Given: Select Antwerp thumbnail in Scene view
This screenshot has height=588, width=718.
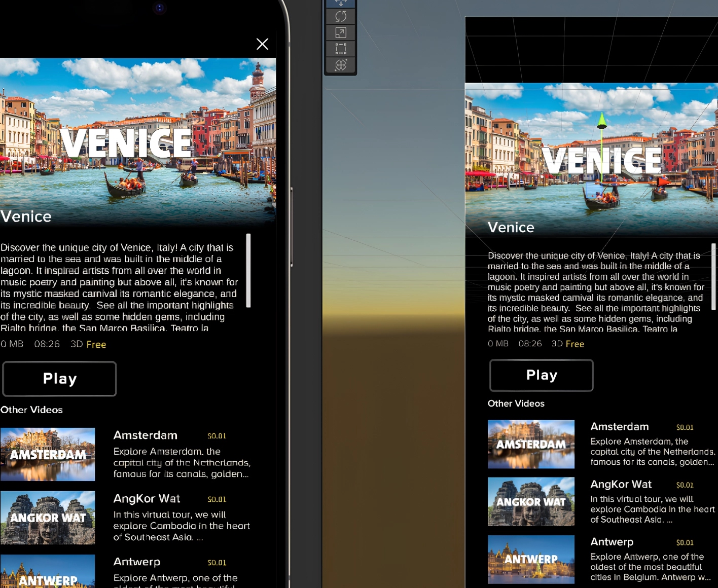Looking at the screenshot, I should pyautogui.click(x=531, y=559).
